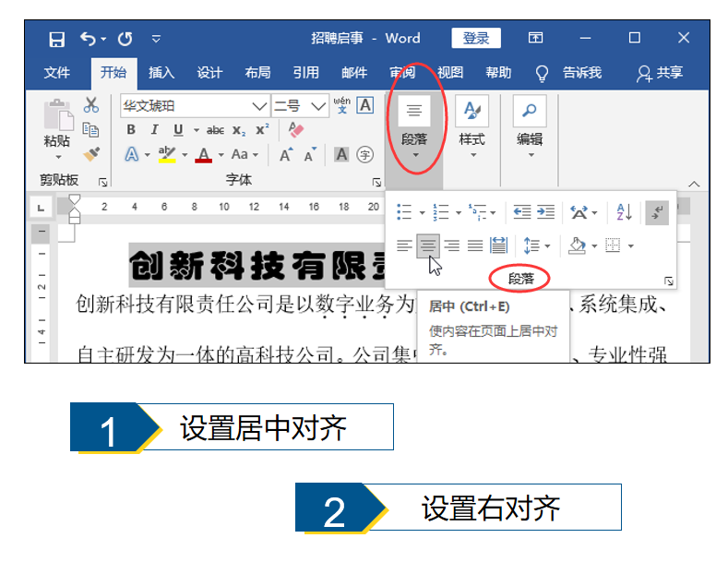Viewport: 728px width, 562px height.
Task: Switch to the 设计 tab
Action: click(209, 73)
